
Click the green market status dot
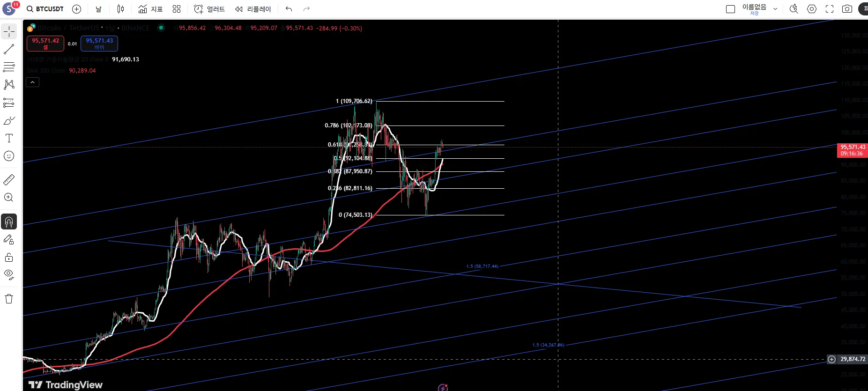coord(161,28)
